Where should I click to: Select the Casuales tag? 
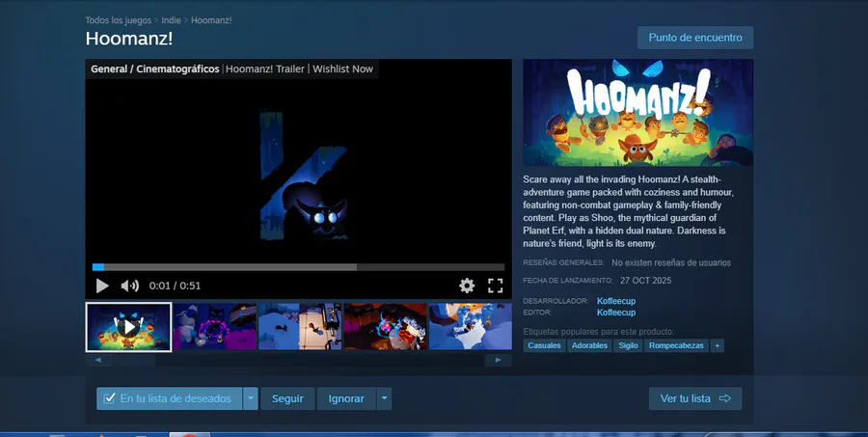544,345
